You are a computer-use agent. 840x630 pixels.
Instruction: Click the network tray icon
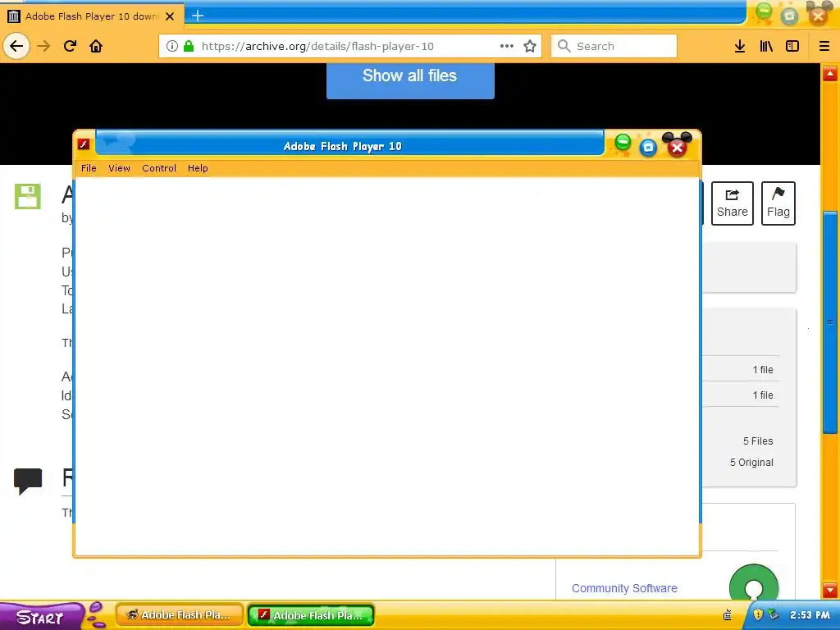[773, 614]
